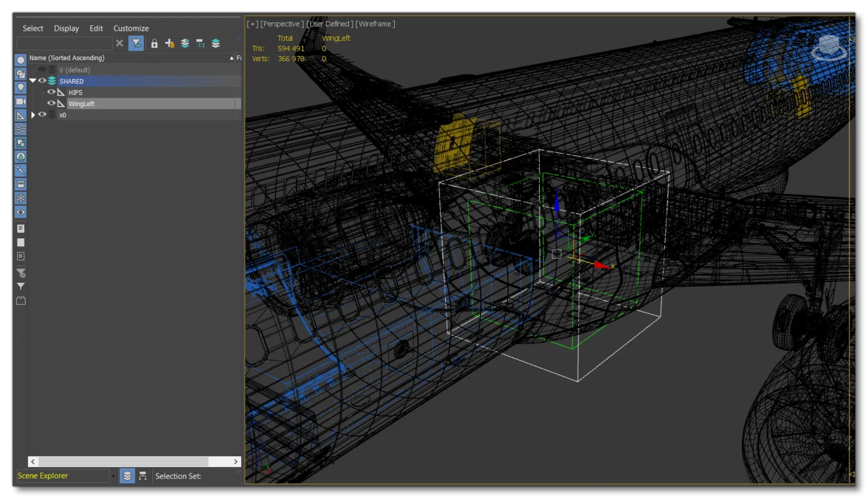The image size is (868, 499).
Task: Click the Scene Explorer search field
Action: click(x=64, y=43)
